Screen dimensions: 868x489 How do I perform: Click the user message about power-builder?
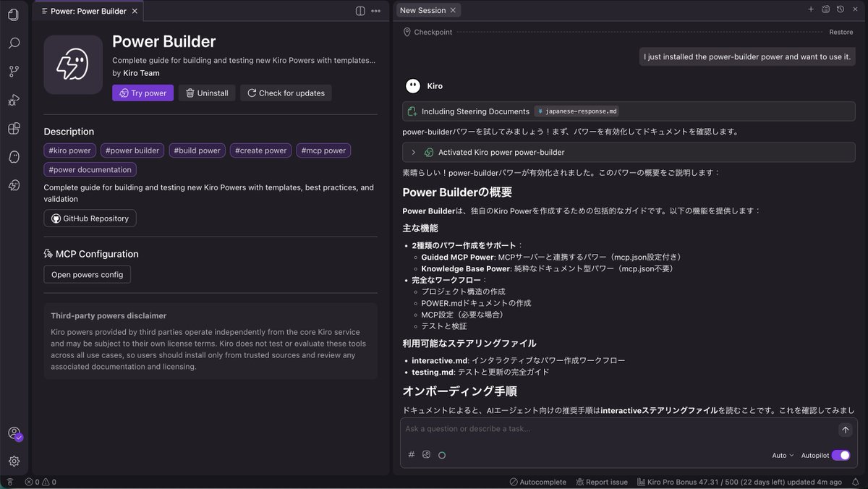click(x=747, y=56)
